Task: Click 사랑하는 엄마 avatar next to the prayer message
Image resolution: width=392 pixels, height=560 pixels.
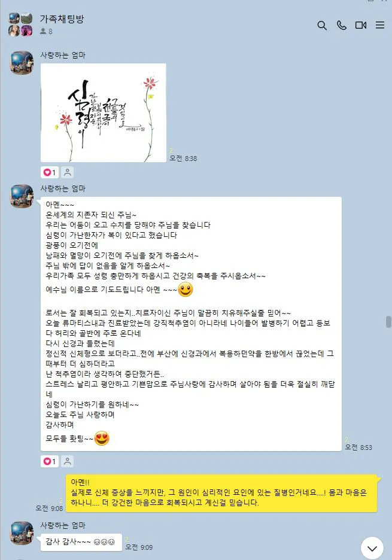Action: pyautogui.click(x=22, y=196)
